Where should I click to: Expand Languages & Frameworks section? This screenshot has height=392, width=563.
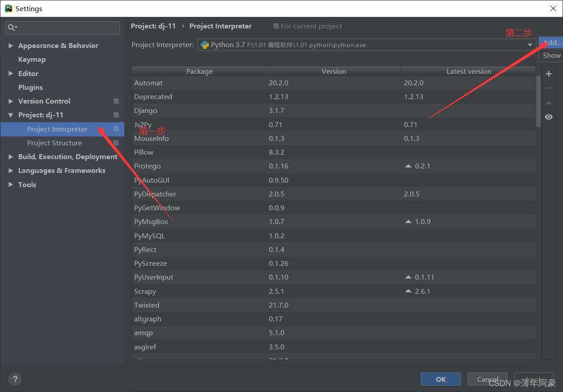pyautogui.click(x=11, y=171)
